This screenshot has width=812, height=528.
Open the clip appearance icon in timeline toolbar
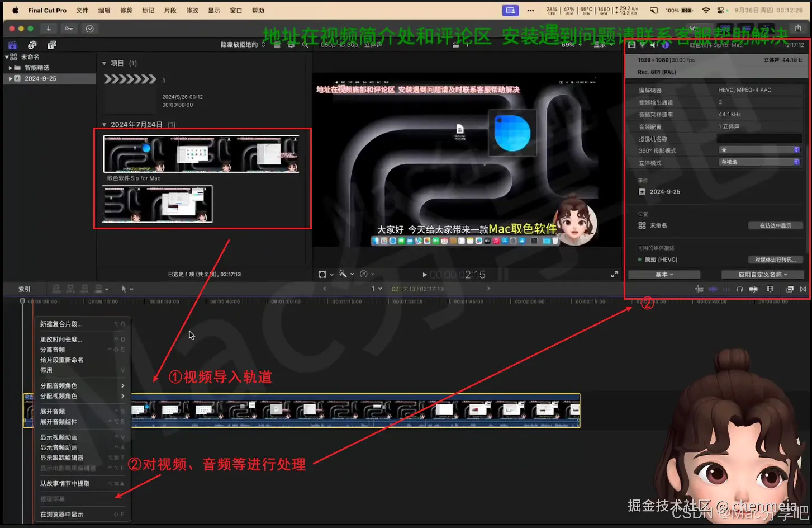(771, 289)
